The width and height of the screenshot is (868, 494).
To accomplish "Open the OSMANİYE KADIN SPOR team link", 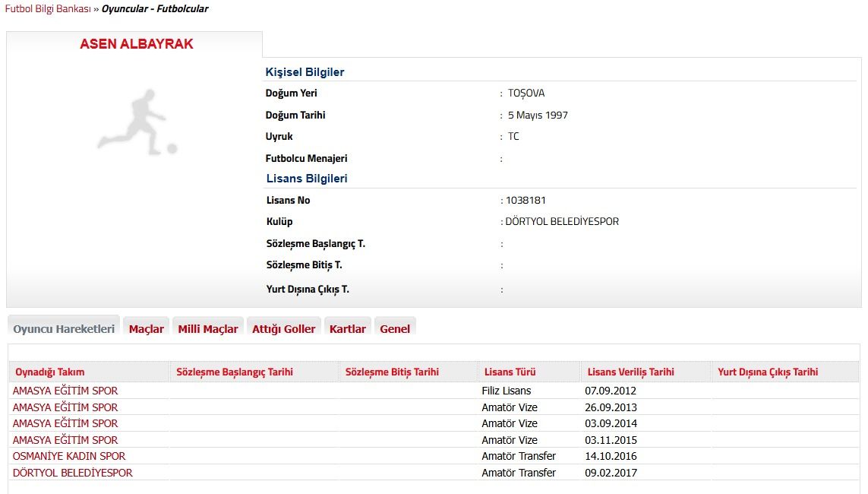I will pyautogui.click(x=69, y=456).
